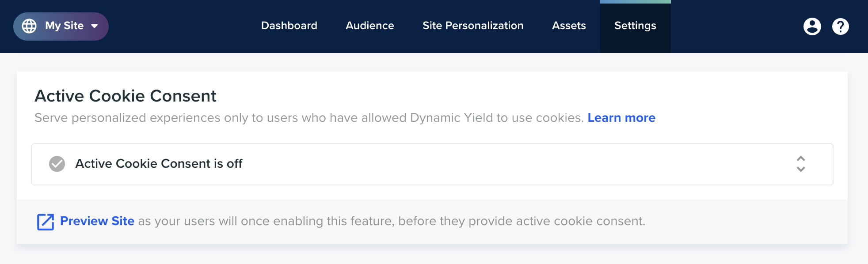Click the globe icon beside My Site
The width and height of the screenshot is (868, 264).
(29, 26)
